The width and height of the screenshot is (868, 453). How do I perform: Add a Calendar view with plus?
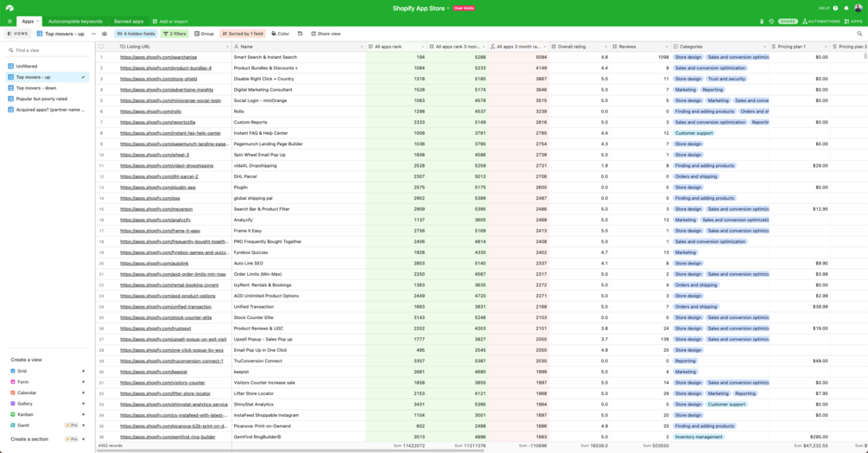click(84, 392)
